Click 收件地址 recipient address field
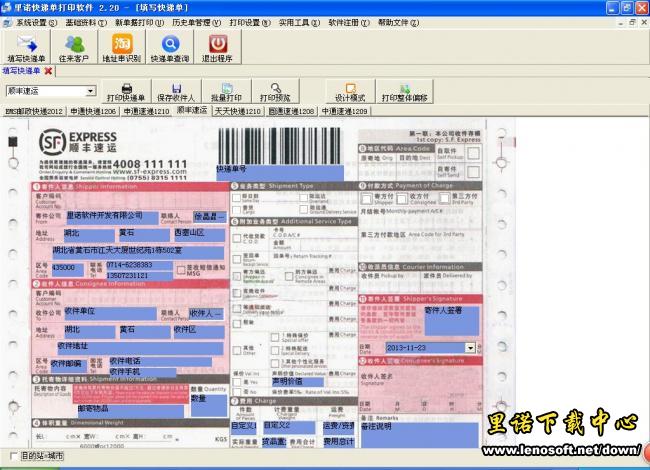650x470 pixels. tap(141, 348)
